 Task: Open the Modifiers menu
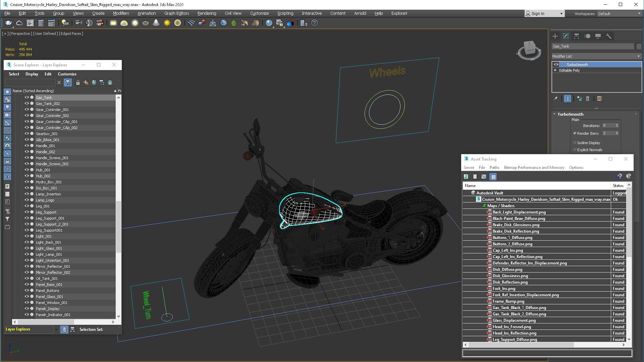[121, 13]
